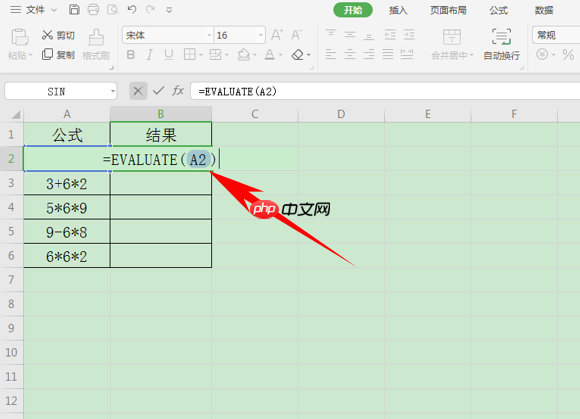
Task: Open the Name Box SIN dropdown arrow
Action: pos(113,91)
